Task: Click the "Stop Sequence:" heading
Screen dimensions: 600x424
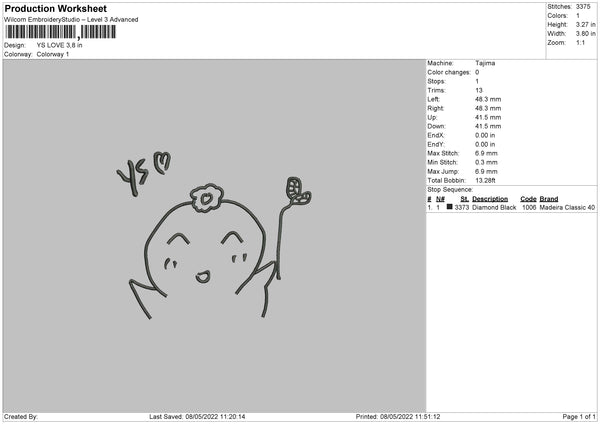Action: [450, 190]
